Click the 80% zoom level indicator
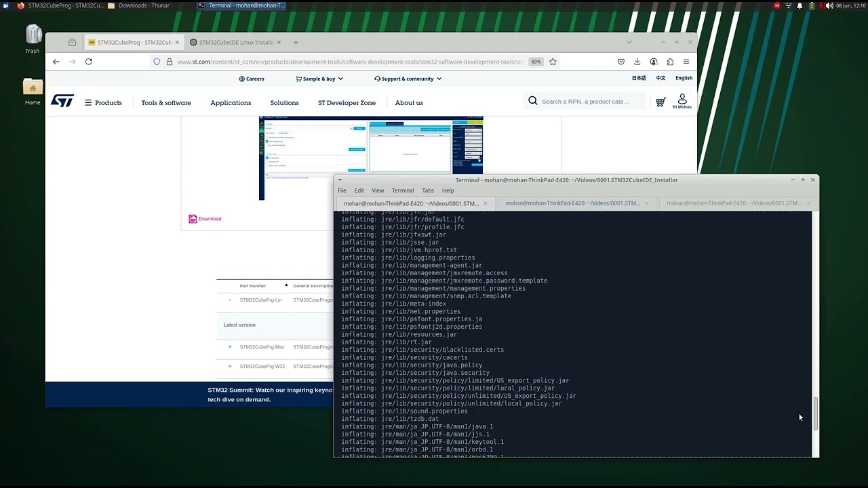 coord(536,62)
